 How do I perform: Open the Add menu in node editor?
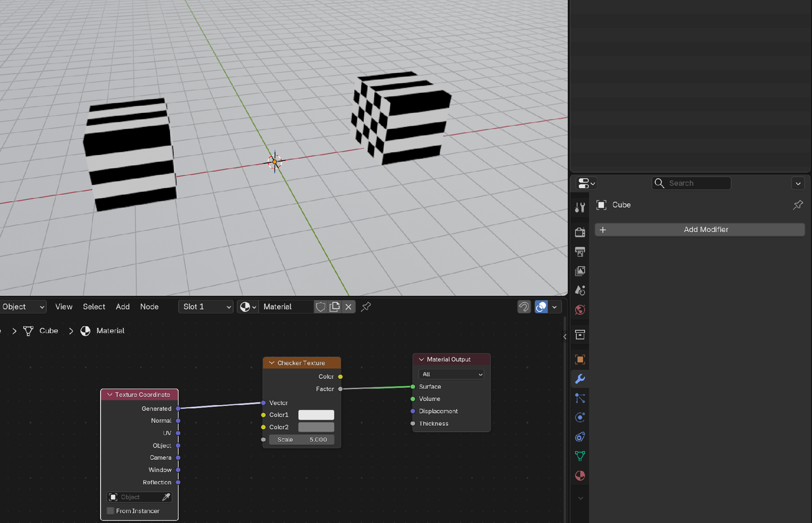[122, 307]
